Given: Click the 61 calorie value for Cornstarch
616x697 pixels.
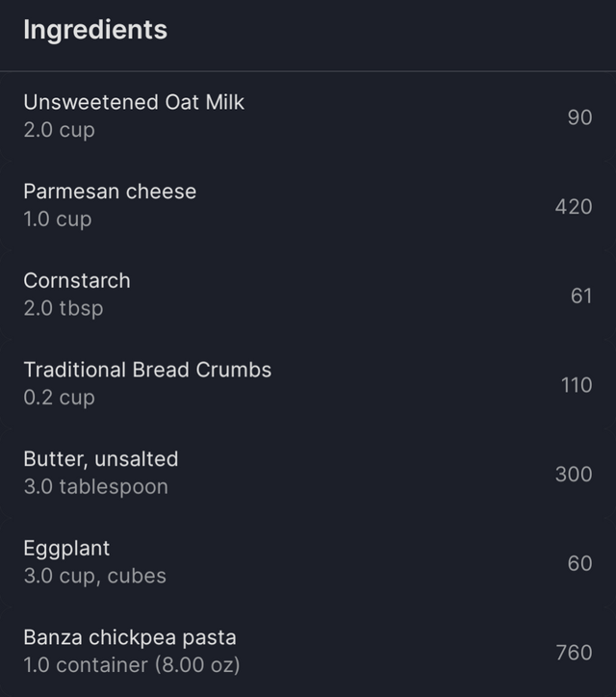Looking at the screenshot, I should [x=581, y=297].
